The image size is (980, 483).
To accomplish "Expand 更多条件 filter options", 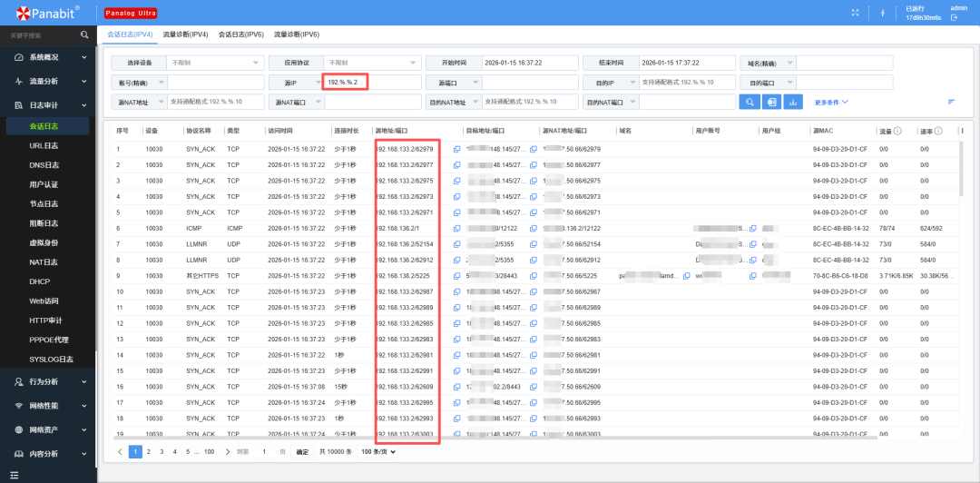I will pos(831,102).
